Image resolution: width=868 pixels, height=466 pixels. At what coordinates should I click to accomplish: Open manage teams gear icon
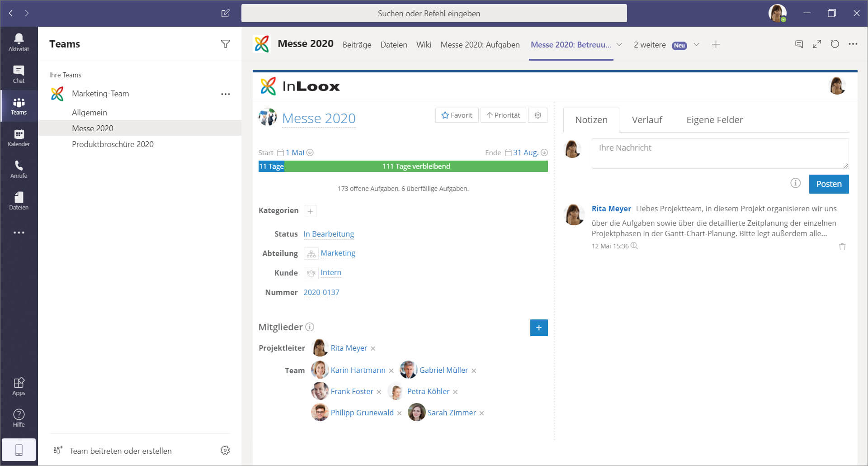(x=225, y=450)
